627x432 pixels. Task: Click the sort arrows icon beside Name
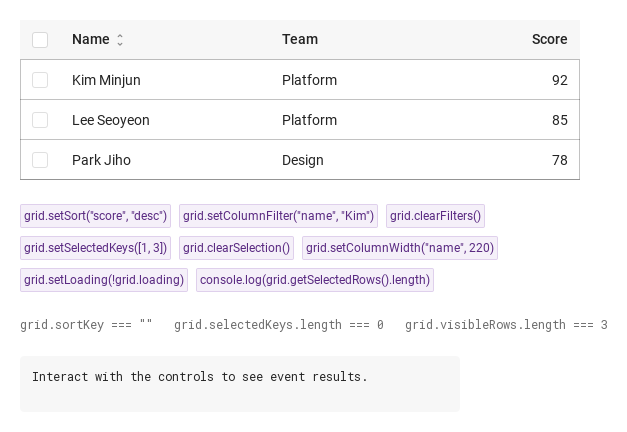(120, 40)
